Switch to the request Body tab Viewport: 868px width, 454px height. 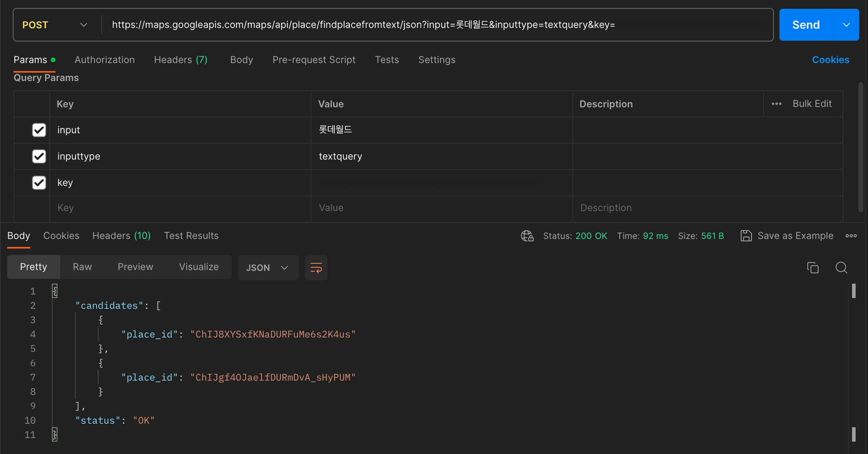point(241,60)
